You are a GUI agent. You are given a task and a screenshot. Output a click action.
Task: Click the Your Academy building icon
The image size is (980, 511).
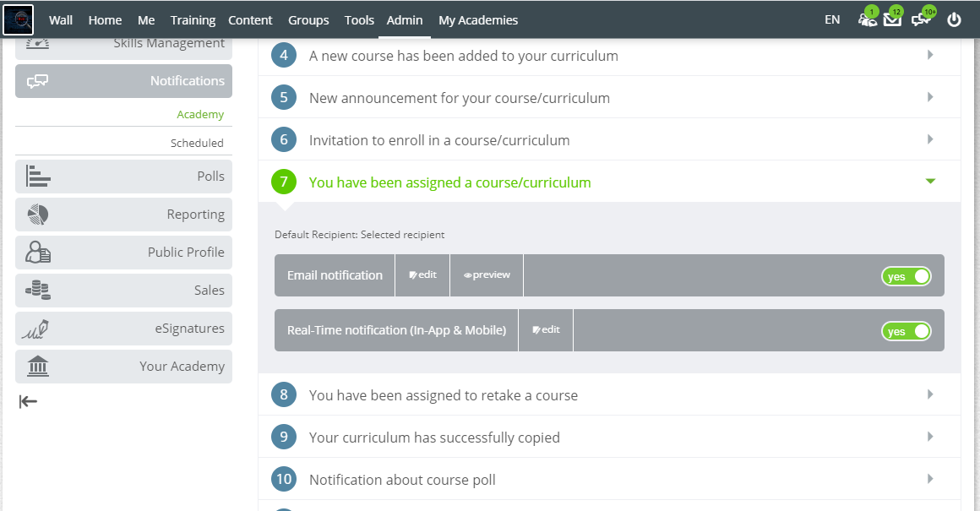(37, 366)
